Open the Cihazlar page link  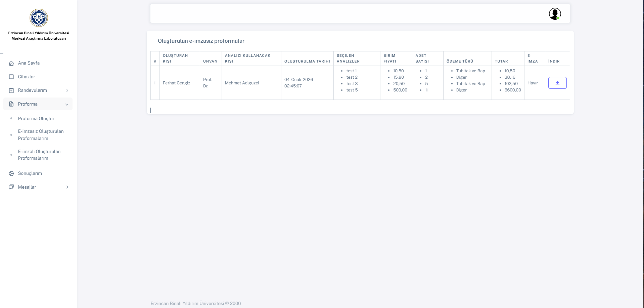(27, 77)
